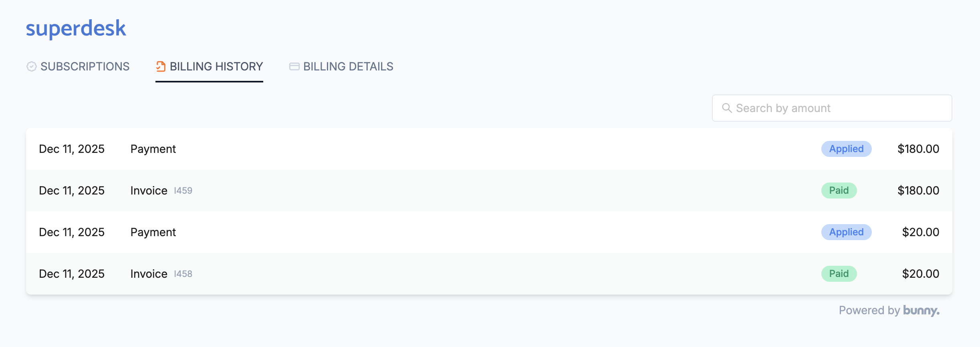980x347 pixels.
Task: Click the Billing History document icon
Action: pyautogui.click(x=161, y=66)
